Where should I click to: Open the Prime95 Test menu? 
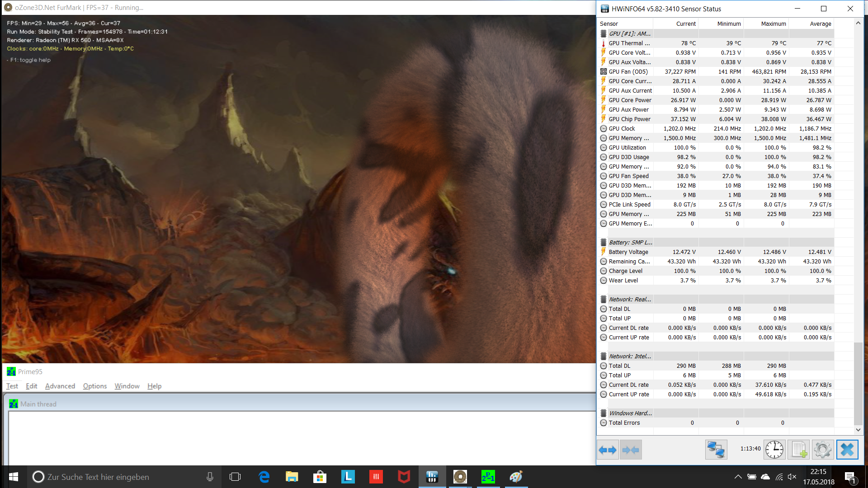click(x=12, y=386)
